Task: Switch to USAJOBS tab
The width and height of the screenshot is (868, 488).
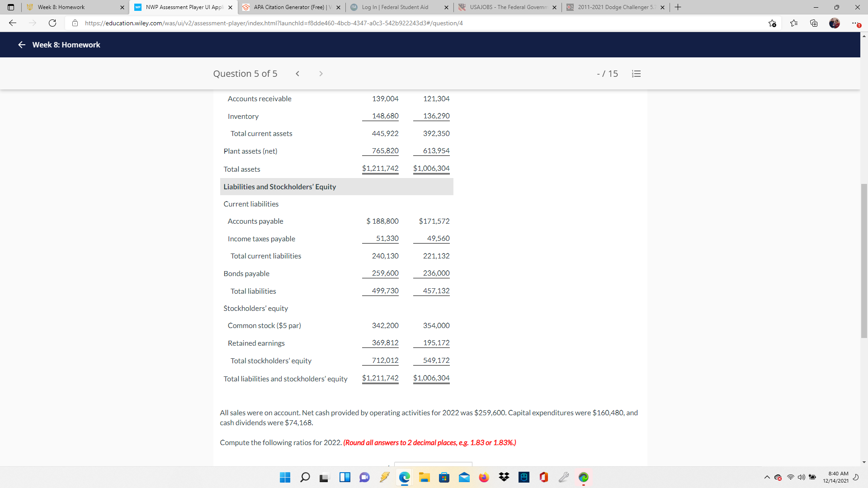Action: tap(507, 7)
